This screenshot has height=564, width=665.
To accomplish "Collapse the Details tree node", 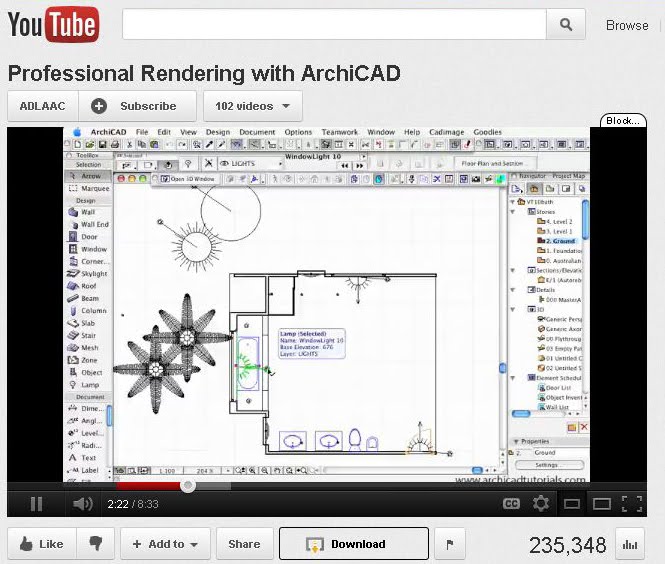I will tap(513, 290).
